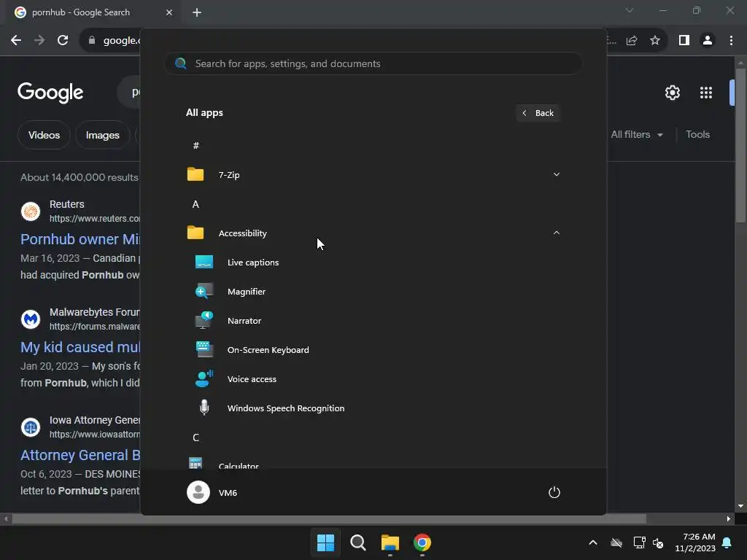
Task: Click the horizontal scrollbar right arrow
Action: [729, 519]
